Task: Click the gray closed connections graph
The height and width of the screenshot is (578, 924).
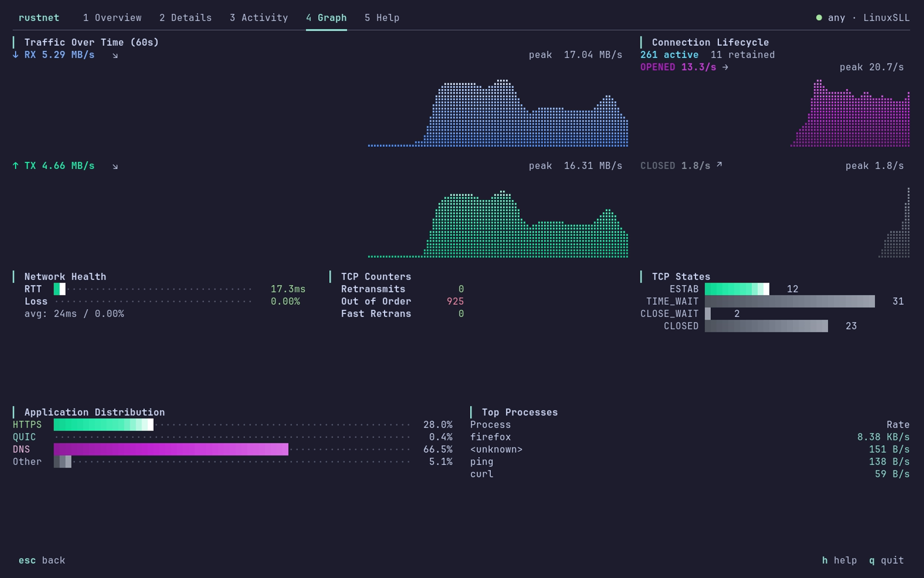Action: click(895, 223)
